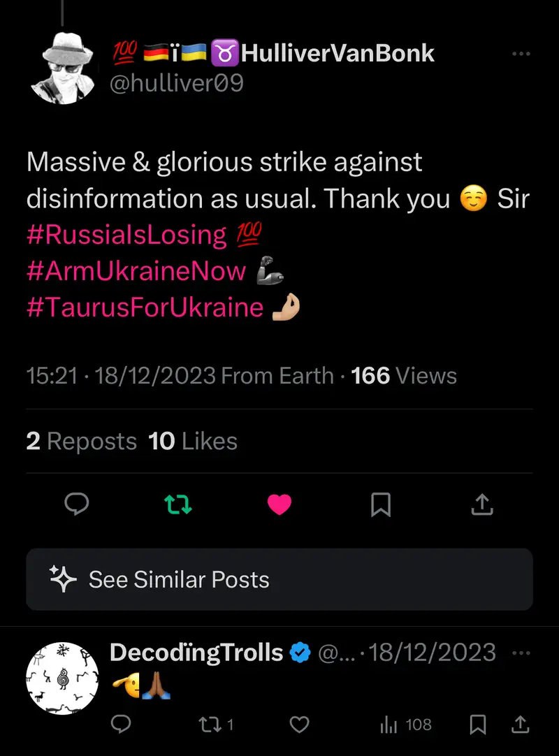Image resolution: width=559 pixels, height=756 pixels.
Task: Reply to HulliverVanBonk's post
Action: point(77,504)
